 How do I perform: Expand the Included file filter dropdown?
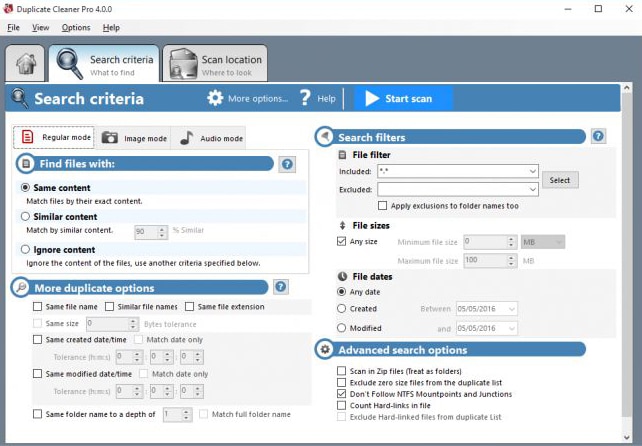[x=532, y=171]
